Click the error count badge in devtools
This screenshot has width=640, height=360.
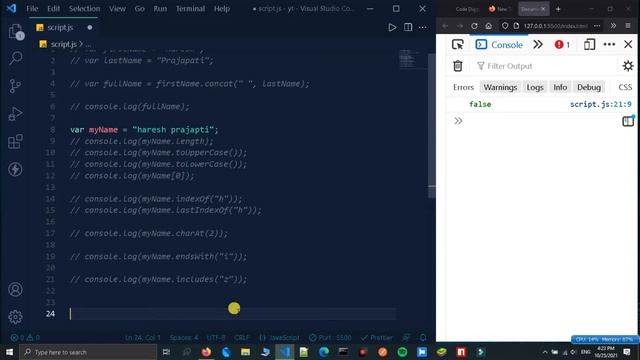coord(562,44)
